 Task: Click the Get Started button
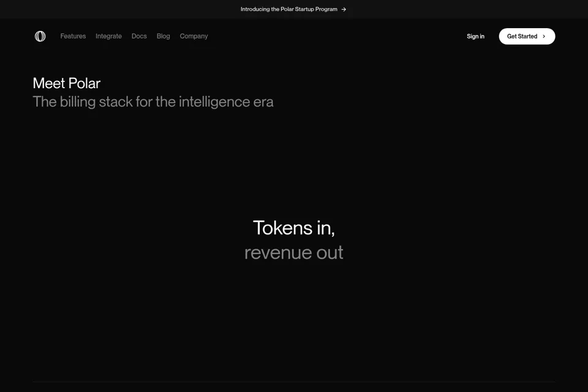coord(527,36)
